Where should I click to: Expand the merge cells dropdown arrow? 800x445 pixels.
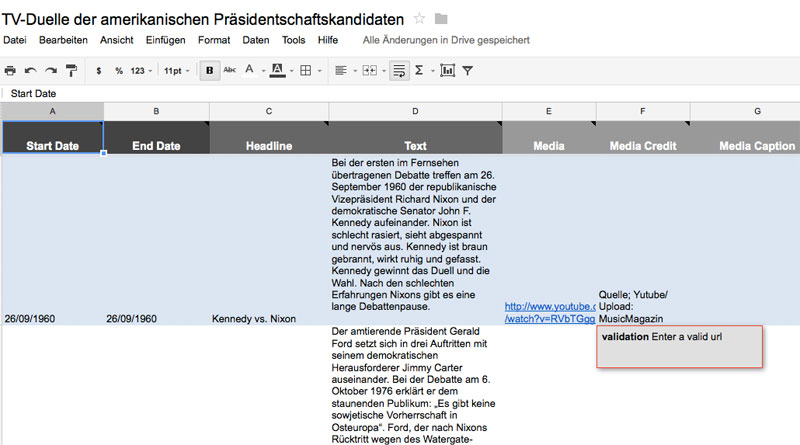coord(384,71)
